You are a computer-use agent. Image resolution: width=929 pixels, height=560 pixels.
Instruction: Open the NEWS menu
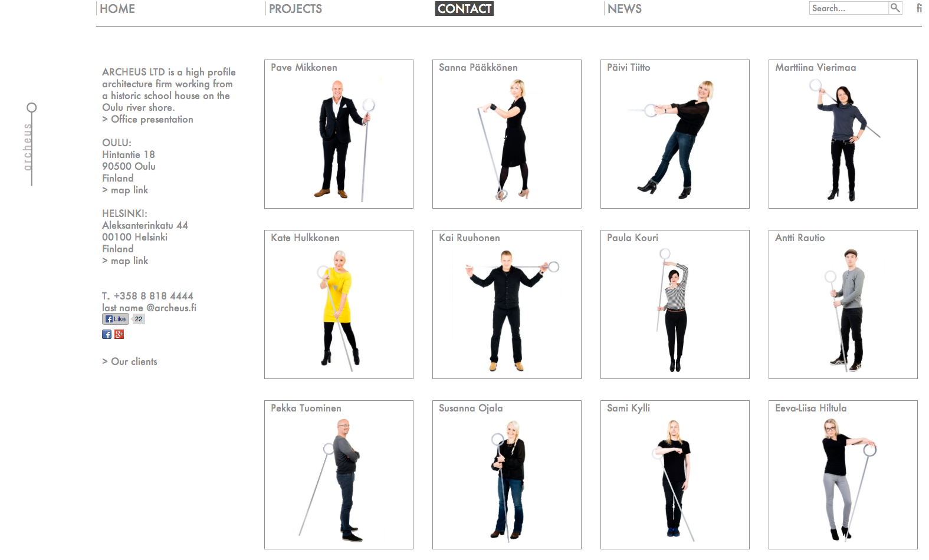[x=625, y=9]
